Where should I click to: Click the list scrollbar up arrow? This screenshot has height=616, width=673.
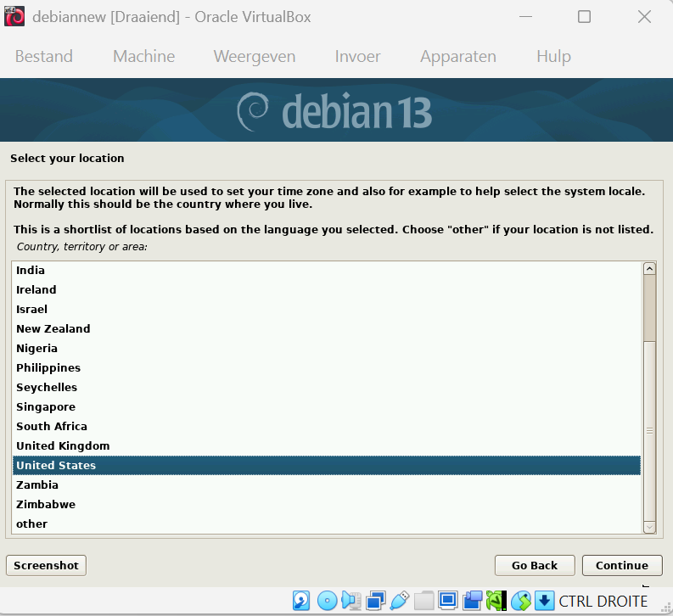tap(649, 269)
